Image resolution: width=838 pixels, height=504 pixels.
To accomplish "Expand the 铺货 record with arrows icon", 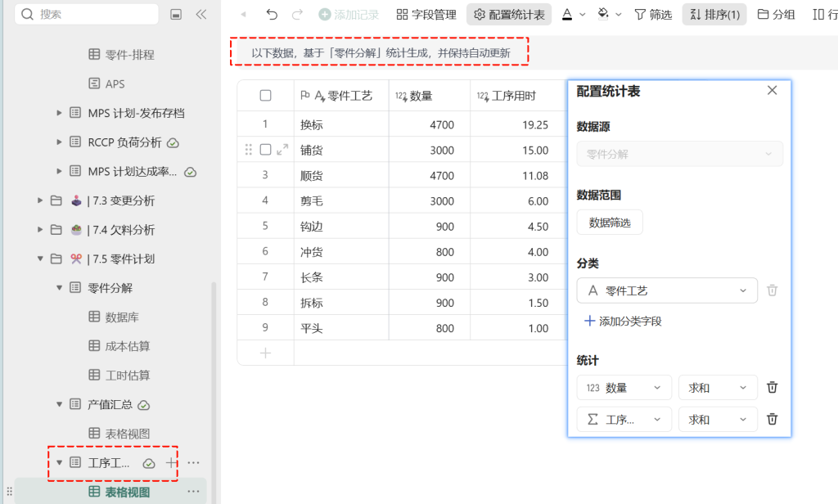I will pos(282,150).
